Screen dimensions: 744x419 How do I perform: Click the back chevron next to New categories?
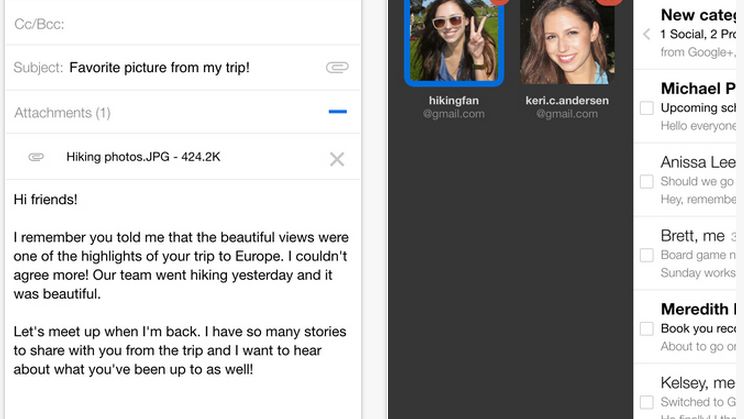coord(646,34)
